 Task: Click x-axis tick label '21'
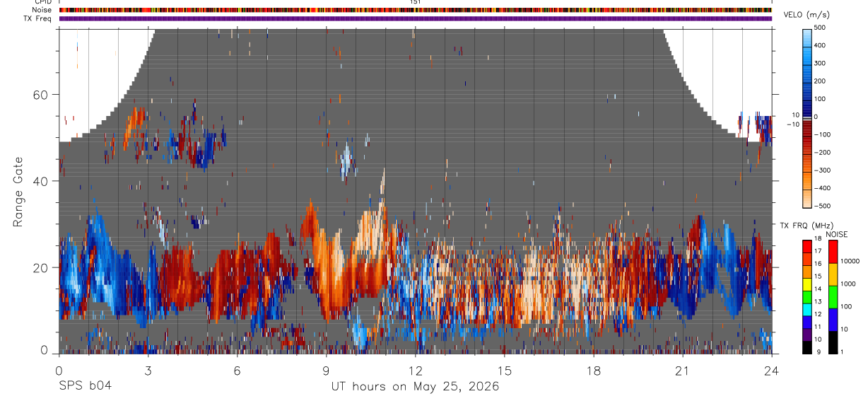[684, 370]
